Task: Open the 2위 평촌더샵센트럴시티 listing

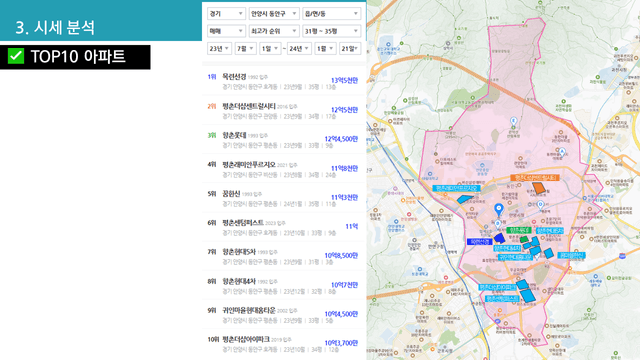Action: tap(284, 111)
